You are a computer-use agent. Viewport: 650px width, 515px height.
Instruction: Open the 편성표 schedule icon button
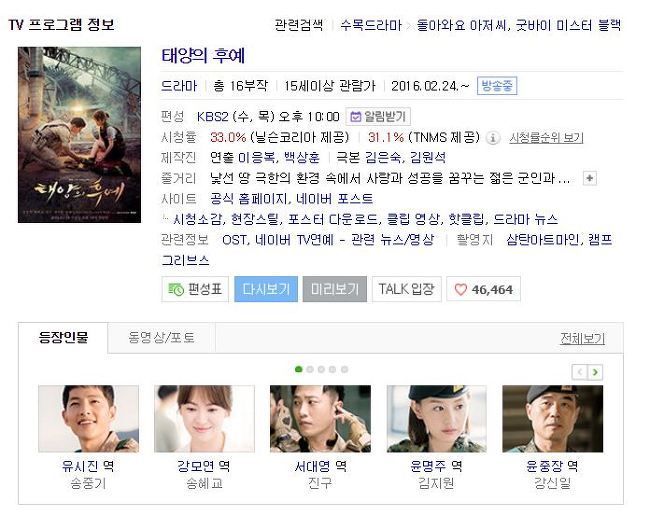click(195, 289)
